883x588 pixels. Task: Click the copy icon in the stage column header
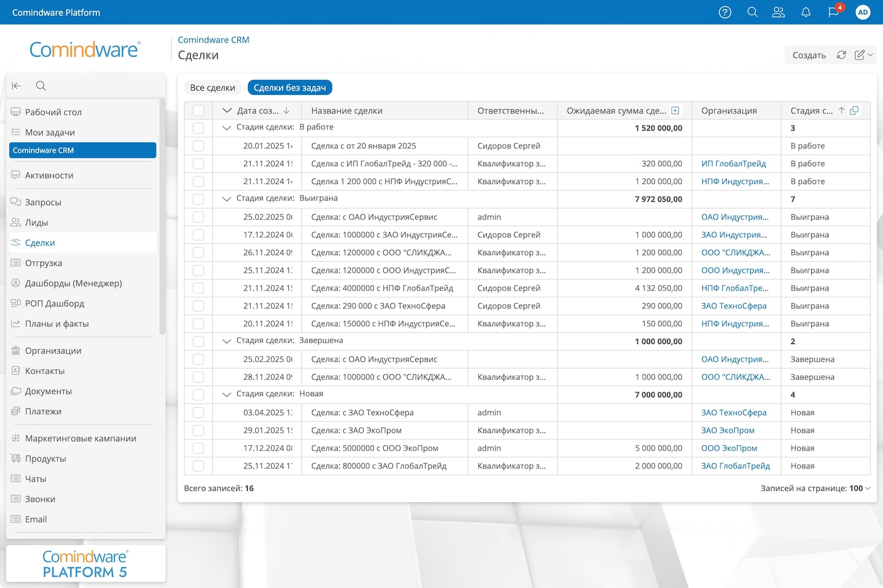[854, 110]
